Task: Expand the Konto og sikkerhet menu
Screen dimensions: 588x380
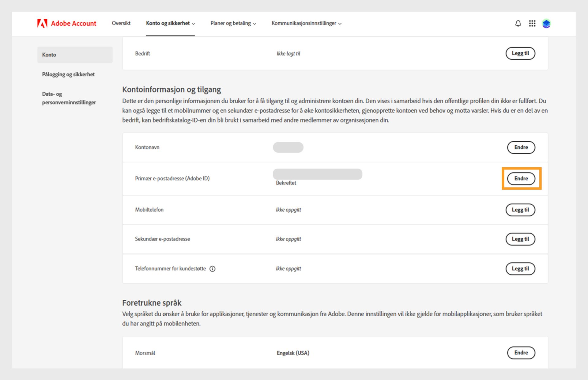Action: (170, 23)
